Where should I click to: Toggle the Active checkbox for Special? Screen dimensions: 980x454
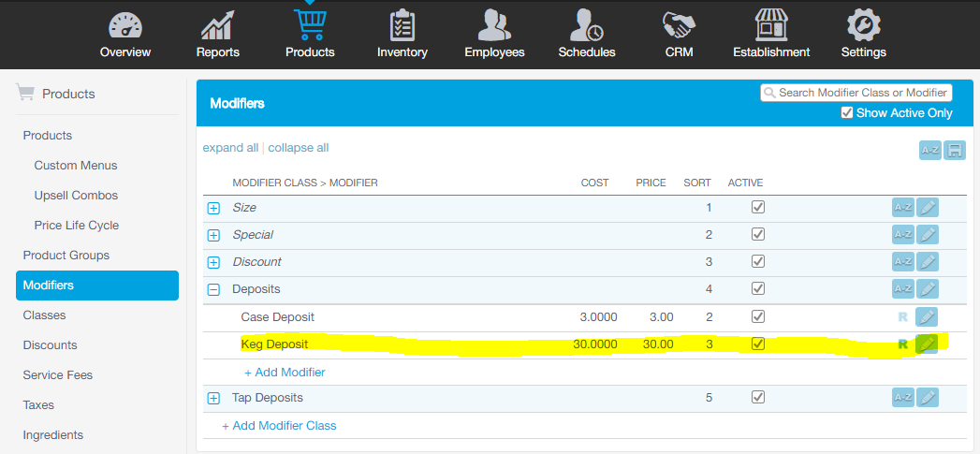tap(758, 234)
